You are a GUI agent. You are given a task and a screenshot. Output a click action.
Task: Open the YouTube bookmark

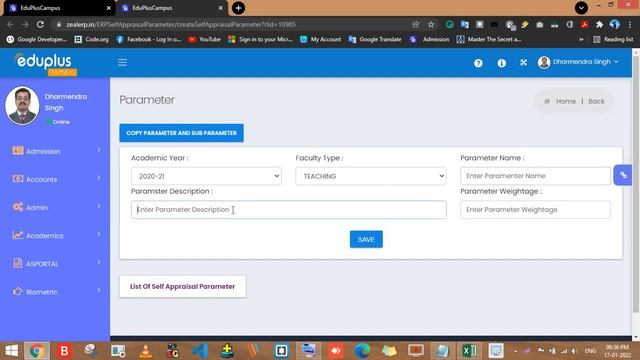[204, 40]
